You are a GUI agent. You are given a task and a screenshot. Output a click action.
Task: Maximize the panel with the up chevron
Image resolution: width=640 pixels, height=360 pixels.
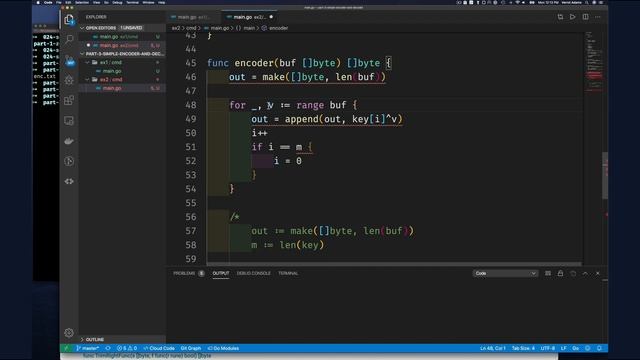[585, 273]
